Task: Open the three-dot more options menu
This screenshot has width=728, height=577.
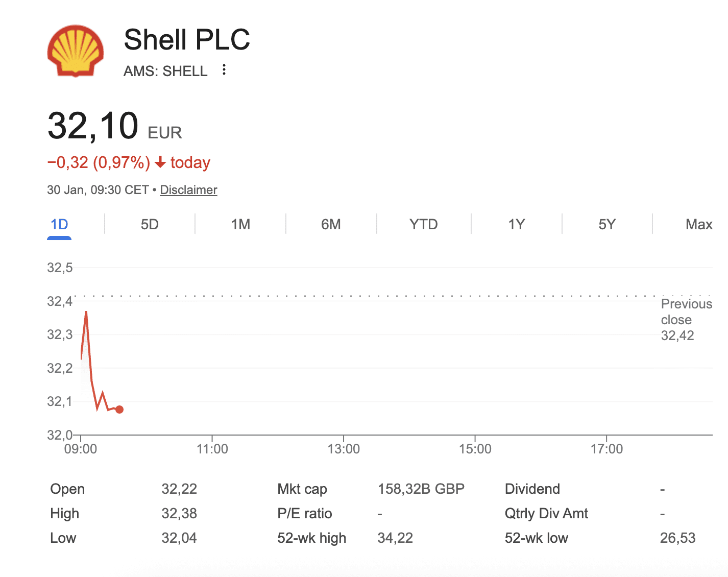Action: click(x=224, y=70)
